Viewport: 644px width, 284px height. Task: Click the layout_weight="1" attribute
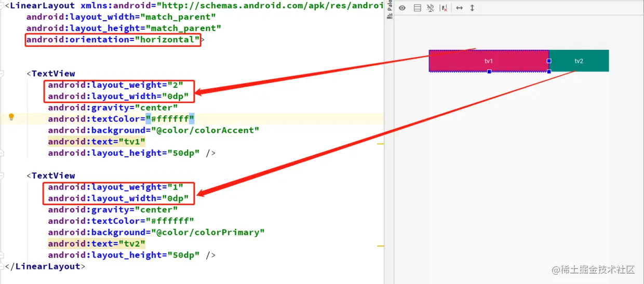pos(116,187)
